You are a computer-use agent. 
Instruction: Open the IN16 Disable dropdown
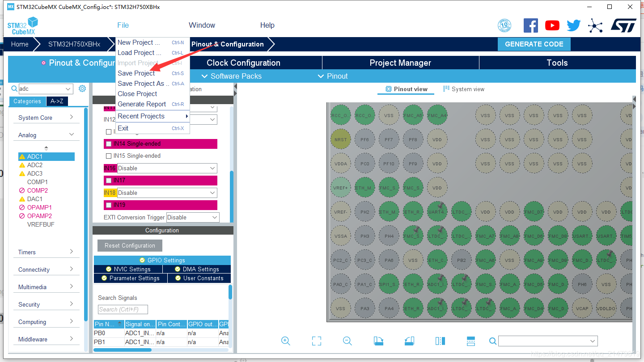pos(167,168)
